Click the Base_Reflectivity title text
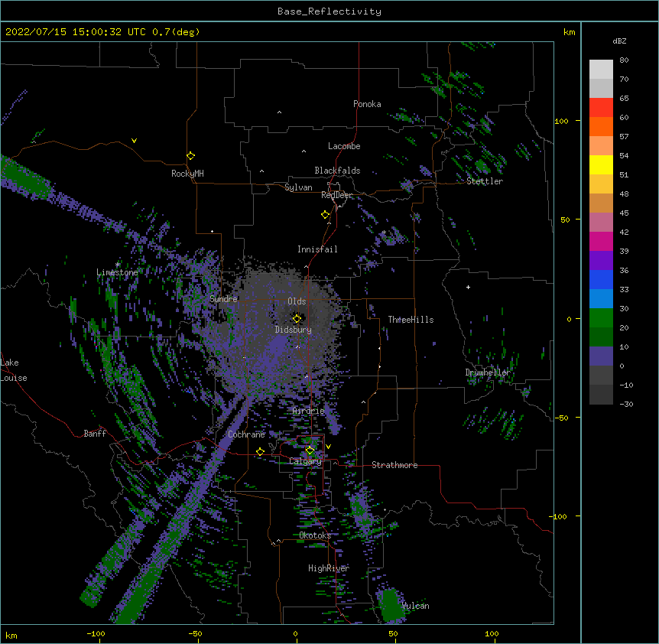Screen dimensions: 659x644 (x=329, y=11)
